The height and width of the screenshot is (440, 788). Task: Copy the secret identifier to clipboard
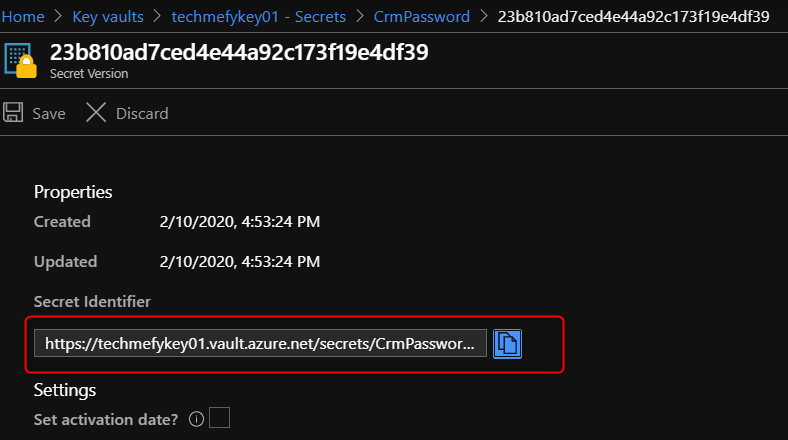(508, 344)
